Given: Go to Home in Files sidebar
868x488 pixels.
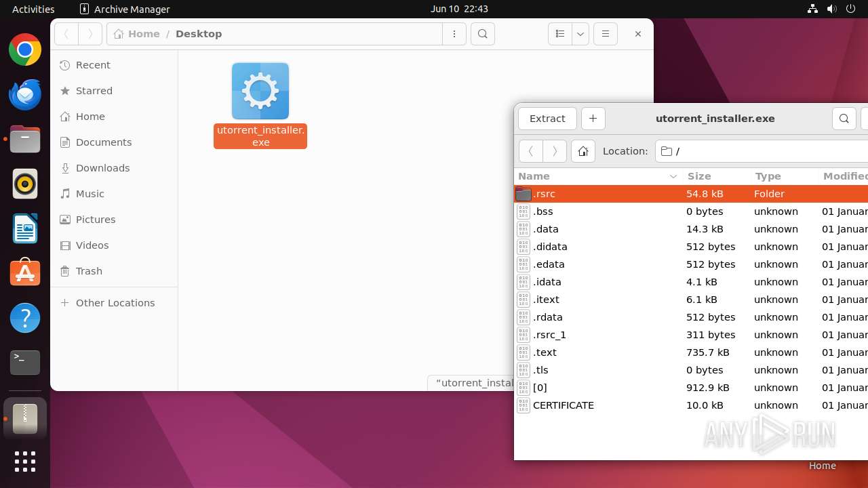Looking at the screenshot, I should pyautogui.click(x=114, y=117).
